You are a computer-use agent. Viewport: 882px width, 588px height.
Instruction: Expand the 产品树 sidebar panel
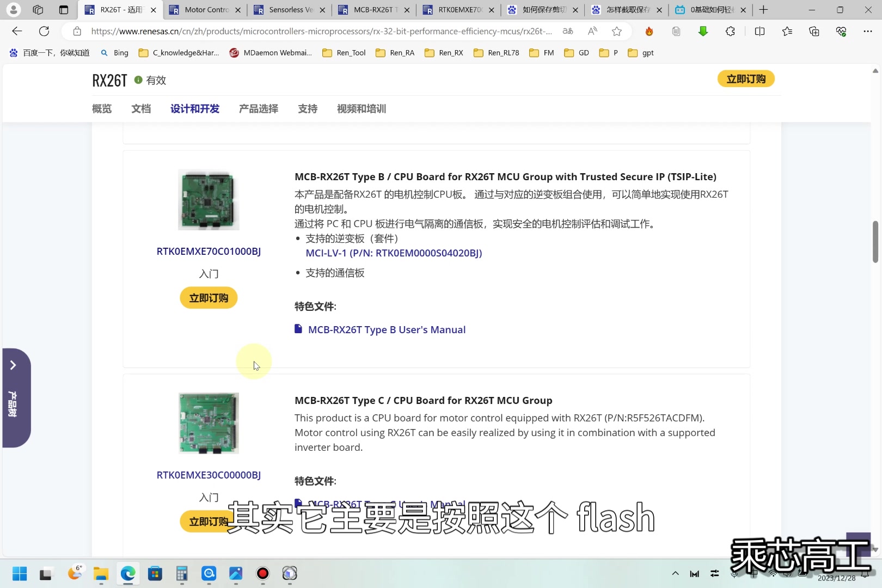tap(14, 365)
